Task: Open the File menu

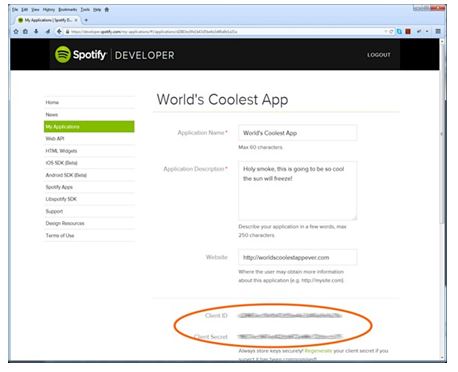Action: tap(15, 10)
